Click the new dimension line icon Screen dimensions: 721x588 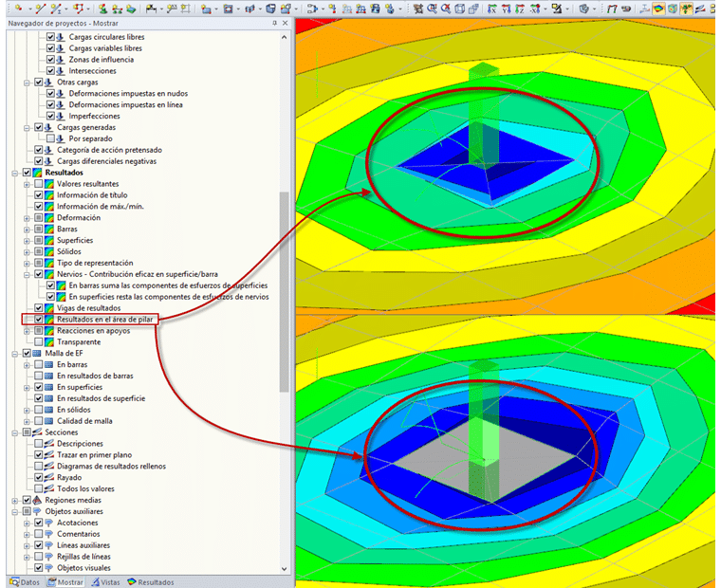click(x=151, y=9)
